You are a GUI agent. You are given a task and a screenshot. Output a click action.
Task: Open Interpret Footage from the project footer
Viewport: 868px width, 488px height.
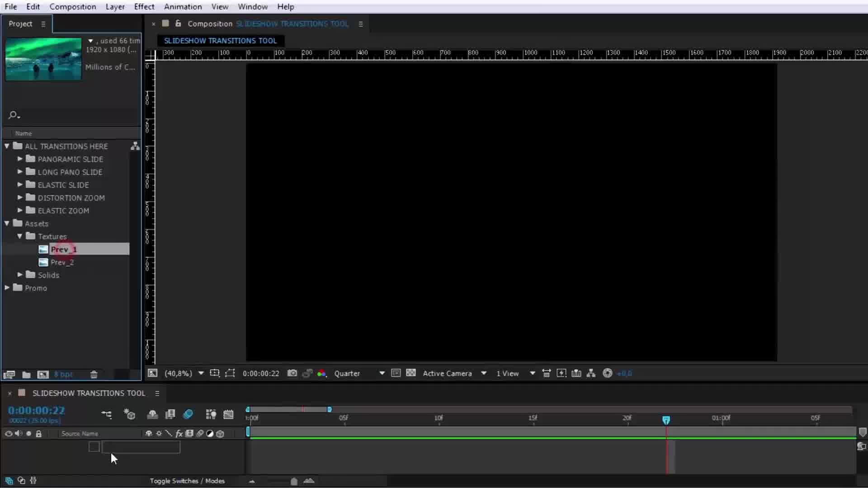pos(9,375)
